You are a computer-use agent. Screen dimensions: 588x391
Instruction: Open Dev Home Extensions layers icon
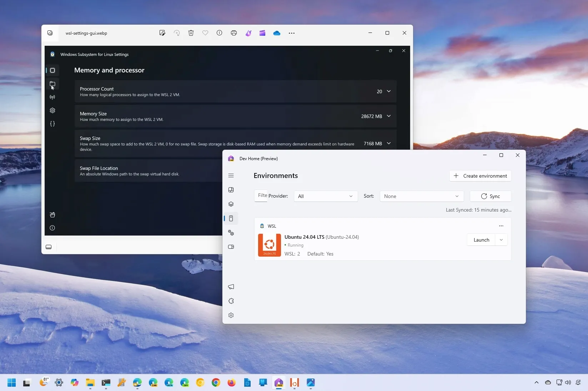[x=231, y=204]
